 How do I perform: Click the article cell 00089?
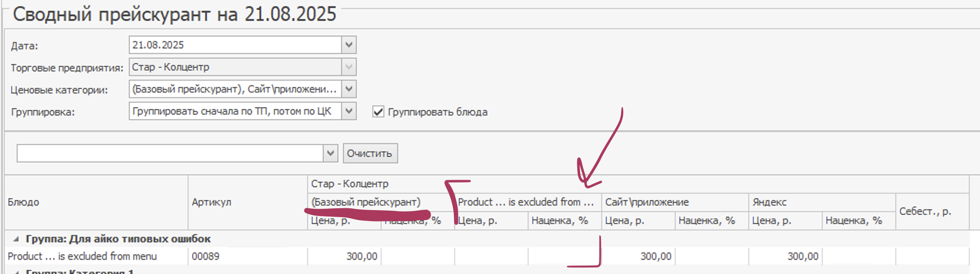coord(205,257)
